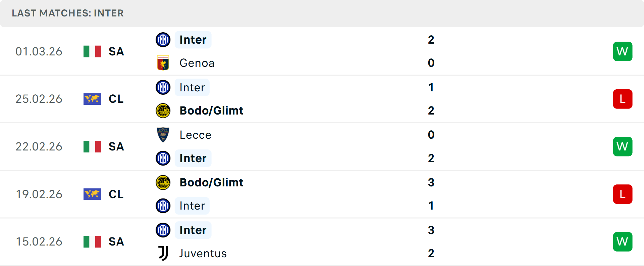Open Bodo/Glimt link in 19.02.26 match
The width and height of the screenshot is (644, 266).
pyautogui.click(x=211, y=182)
